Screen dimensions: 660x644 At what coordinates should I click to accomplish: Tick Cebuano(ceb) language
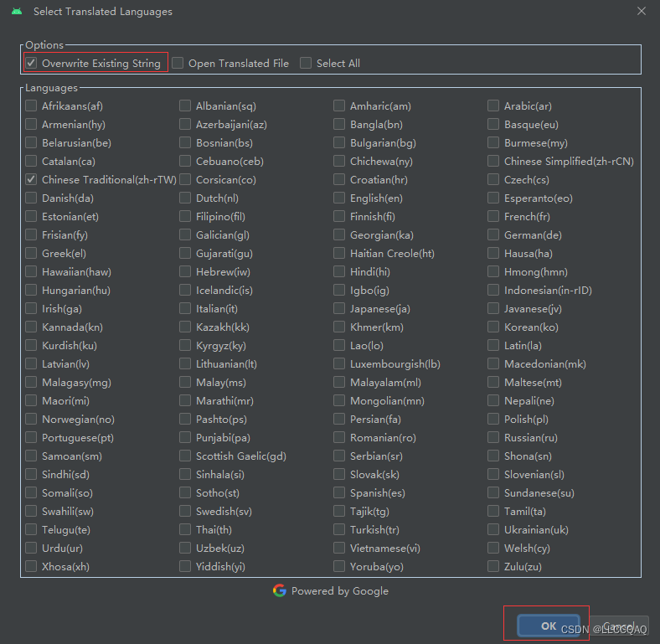click(x=185, y=162)
